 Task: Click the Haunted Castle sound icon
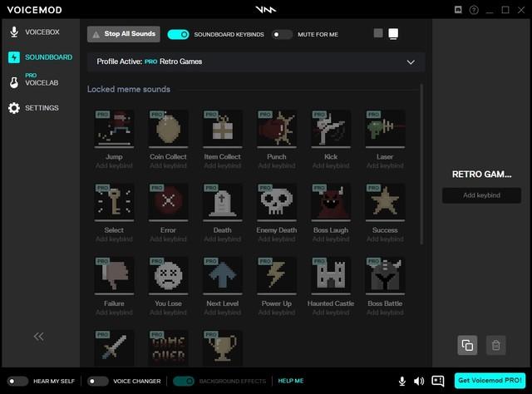tap(331, 276)
